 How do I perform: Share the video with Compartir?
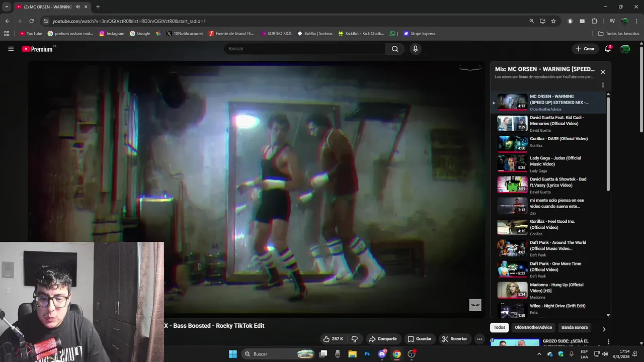pyautogui.click(x=383, y=339)
